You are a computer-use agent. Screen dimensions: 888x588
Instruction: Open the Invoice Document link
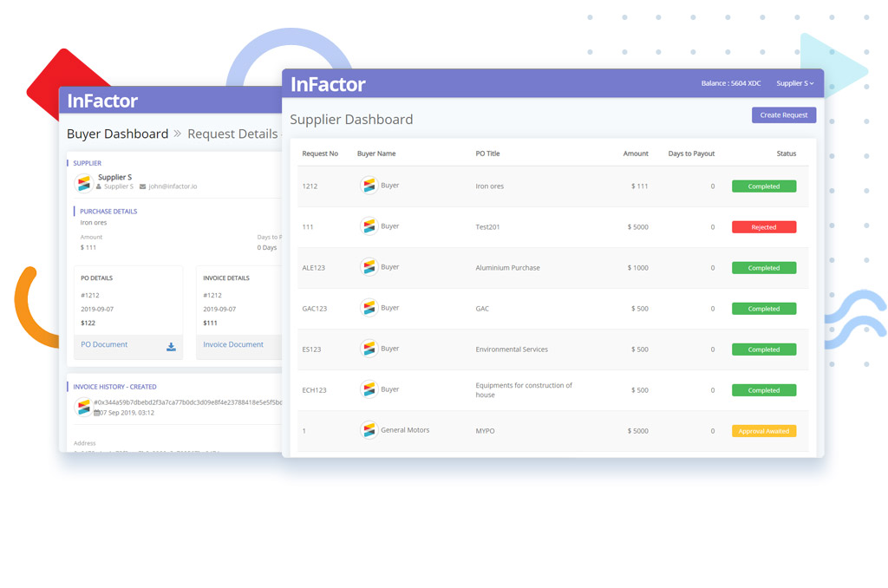233,344
